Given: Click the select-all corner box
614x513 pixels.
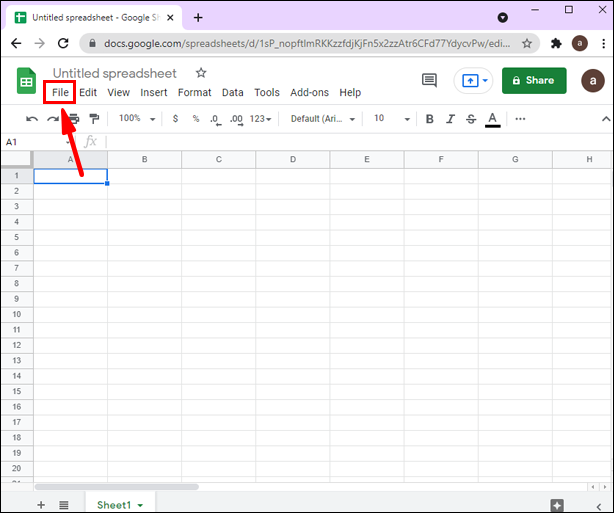Looking at the screenshot, I should coord(16,159).
